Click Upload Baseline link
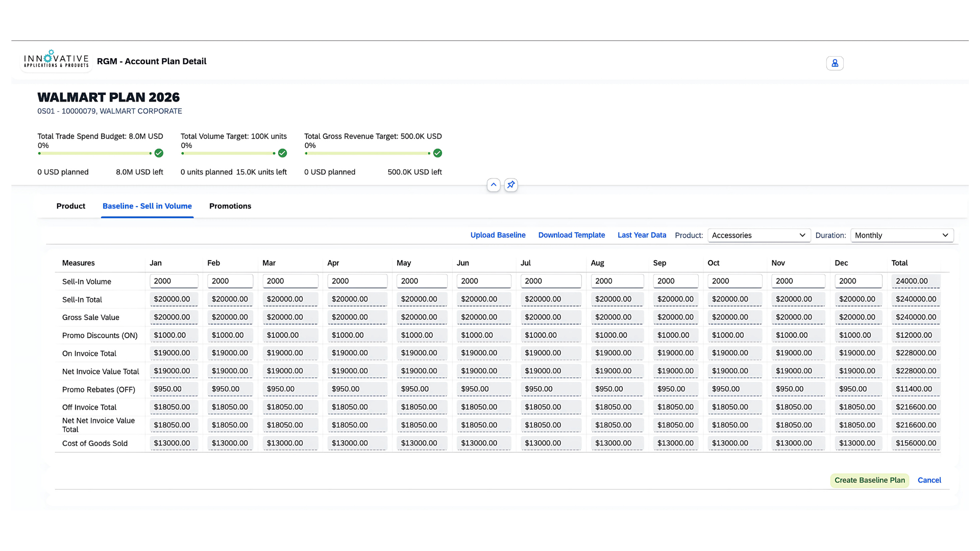The width and height of the screenshot is (980, 551). pos(498,235)
